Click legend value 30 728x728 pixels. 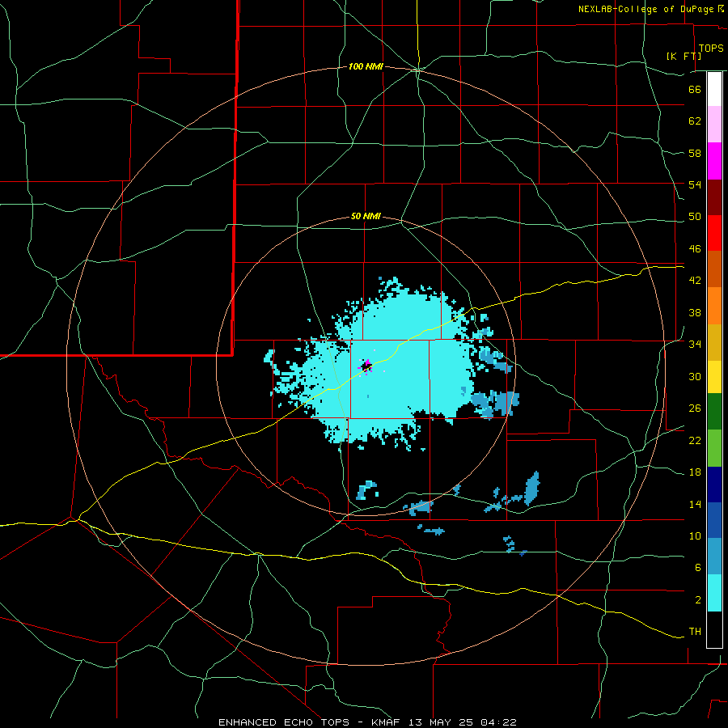coord(695,376)
